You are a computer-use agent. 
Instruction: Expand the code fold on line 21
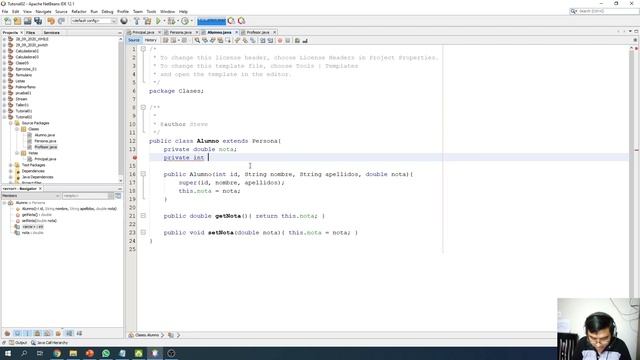[x=143, y=216]
